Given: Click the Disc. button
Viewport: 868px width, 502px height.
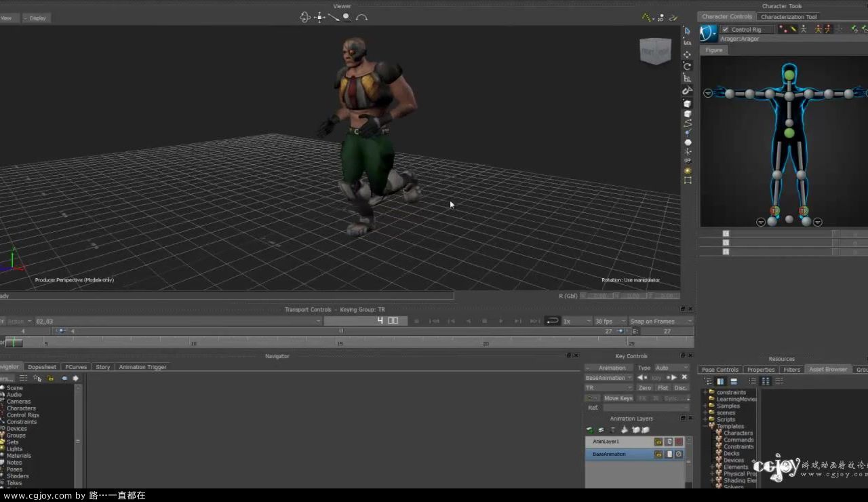Looking at the screenshot, I should [681, 387].
